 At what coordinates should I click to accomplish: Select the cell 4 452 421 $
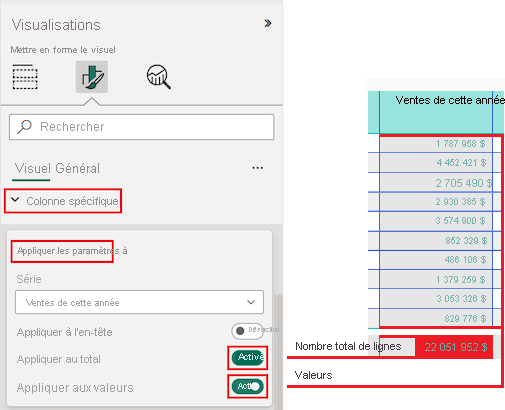tap(436, 163)
